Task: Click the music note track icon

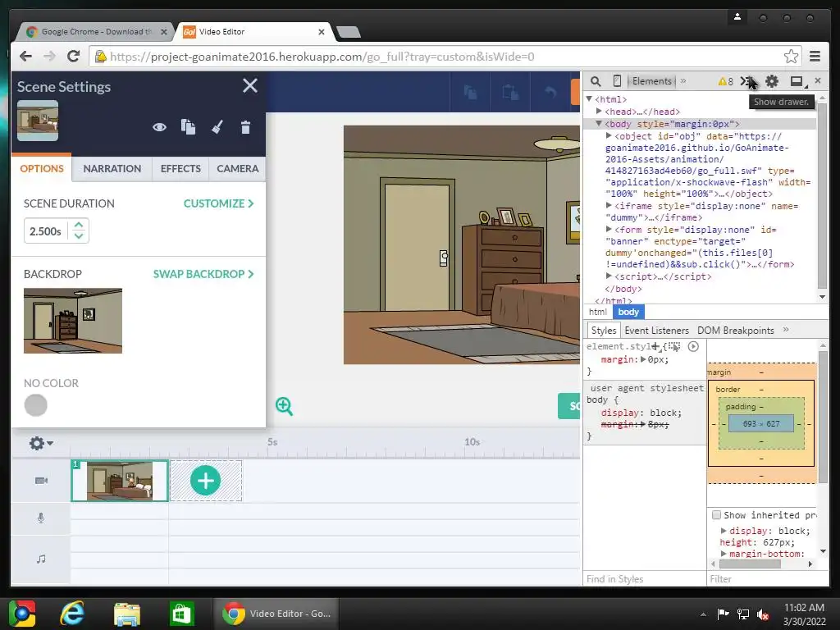Action: (x=41, y=559)
